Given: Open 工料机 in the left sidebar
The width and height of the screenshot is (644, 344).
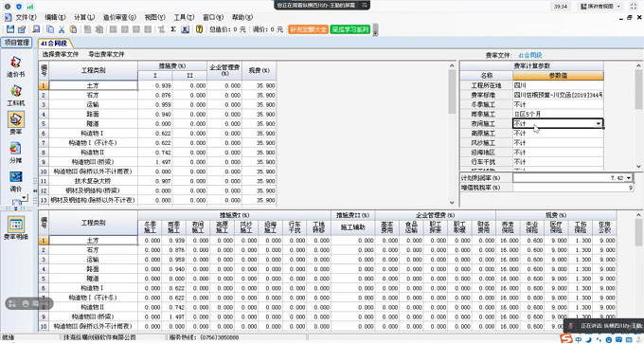Looking at the screenshot, I should point(15,96).
